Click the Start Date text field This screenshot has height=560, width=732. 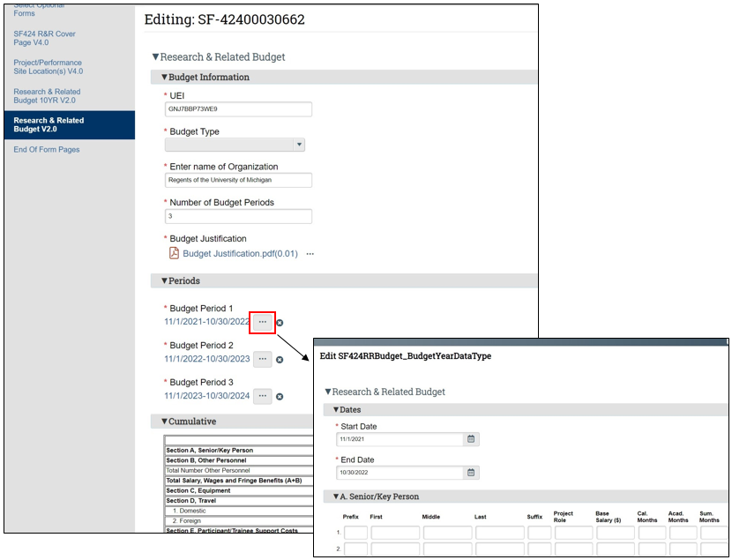point(400,439)
